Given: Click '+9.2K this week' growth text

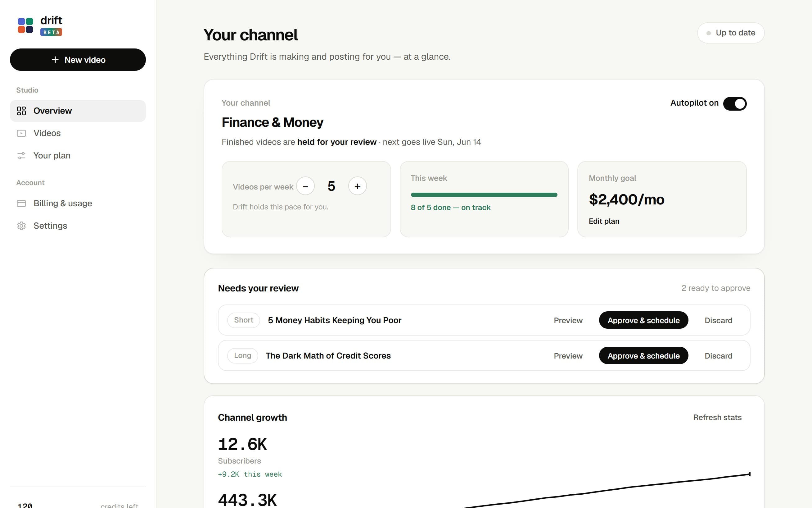Looking at the screenshot, I should (x=250, y=474).
